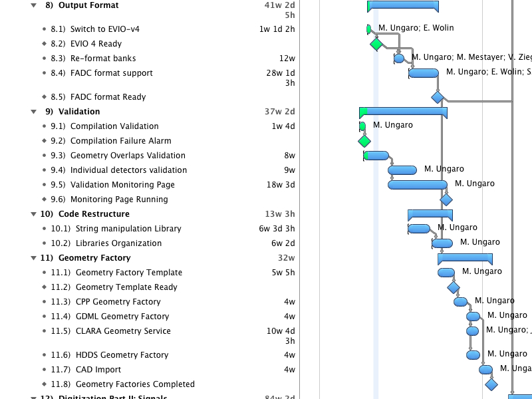Click the 28w 1d 3h duration cell
Image resolution: width=532 pixels, height=399 pixels.
tap(281, 78)
